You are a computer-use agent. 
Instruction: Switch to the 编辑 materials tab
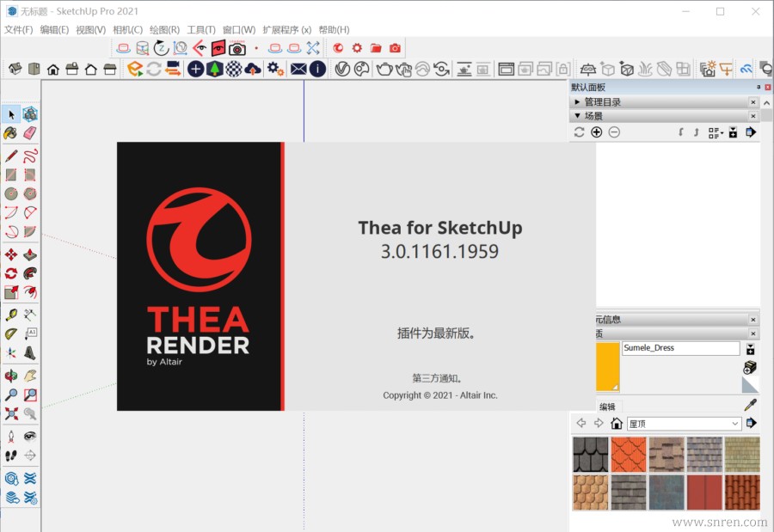click(607, 407)
